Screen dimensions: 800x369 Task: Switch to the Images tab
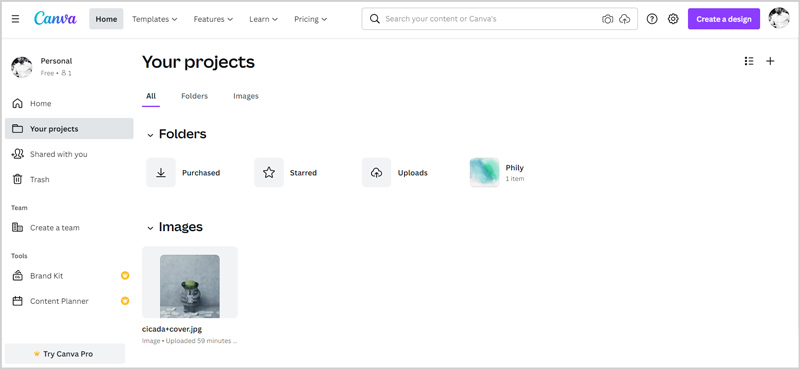point(246,96)
